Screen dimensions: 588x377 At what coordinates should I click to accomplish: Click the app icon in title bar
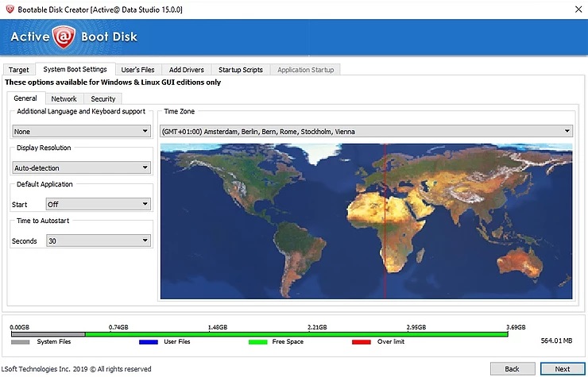point(10,7)
